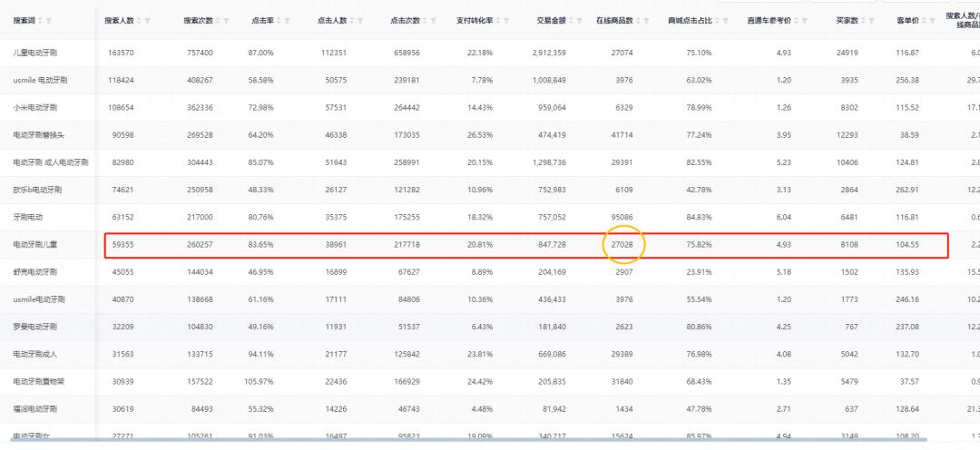This screenshot has width=980, height=450.
Task: Click keyword 欧乐b电动牙刷
Action: tap(37, 190)
